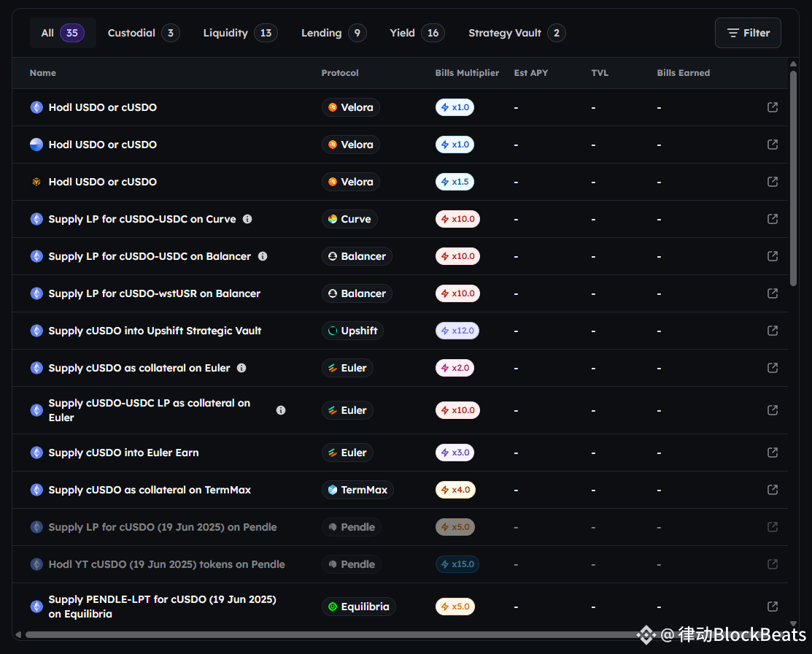
Task: Show info for cUSDO as collateral on Euler
Action: pyautogui.click(x=241, y=368)
